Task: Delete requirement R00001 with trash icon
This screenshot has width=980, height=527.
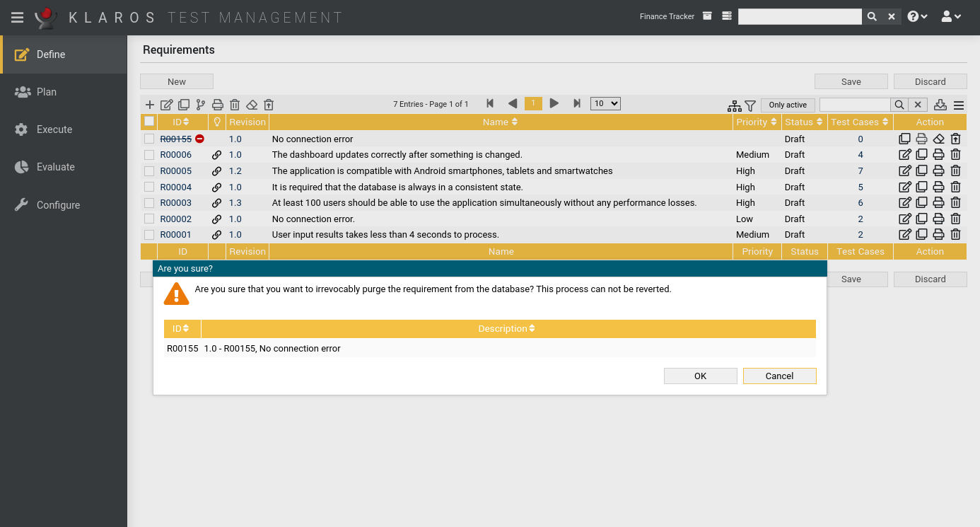Action: point(955,235)
